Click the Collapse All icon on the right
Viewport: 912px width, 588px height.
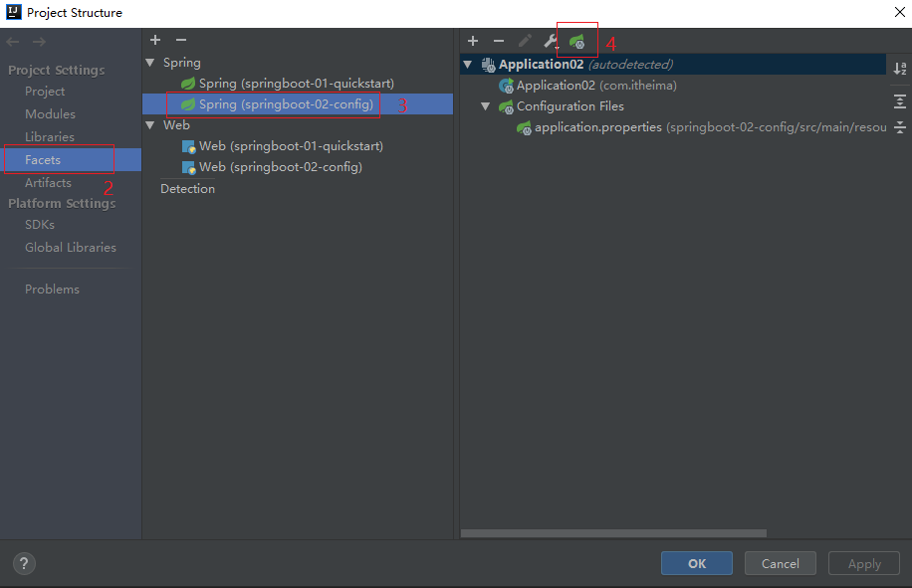[899, 126]
